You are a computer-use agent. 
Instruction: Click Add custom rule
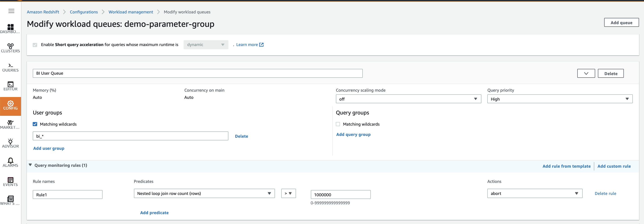pos(614,166)
